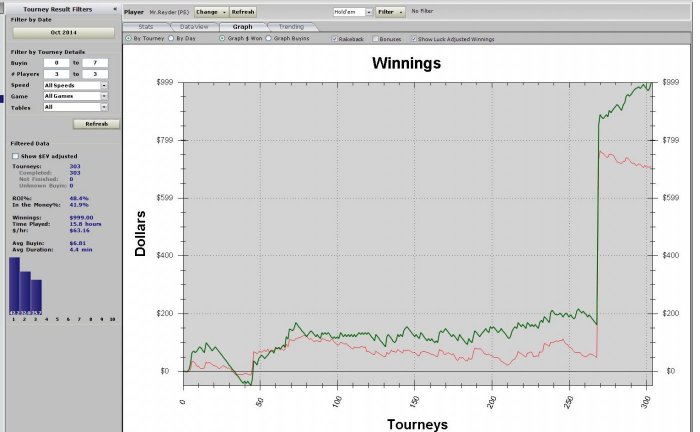
Task: Click the Winnings chart title
Action: point(406,63)
